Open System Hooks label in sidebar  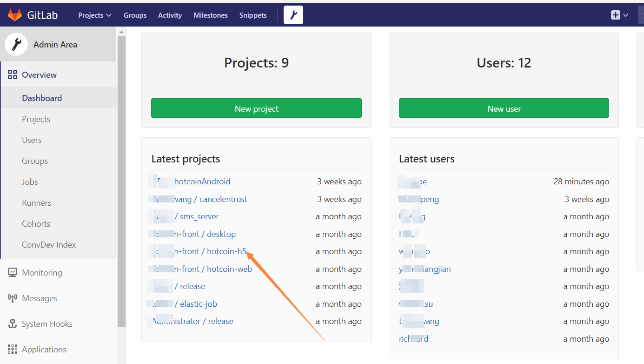pyautogui.click(x=47, y=324)
